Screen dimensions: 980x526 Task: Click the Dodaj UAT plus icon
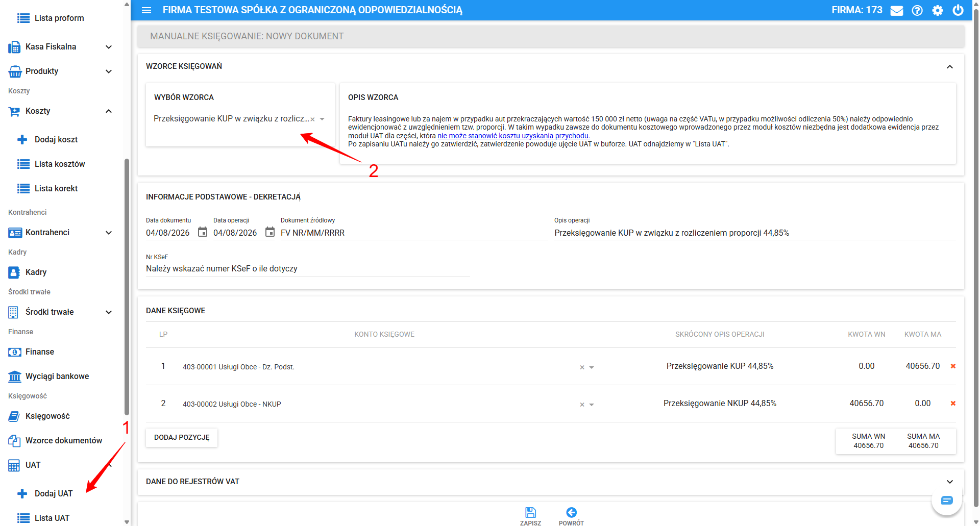tap(22, 494)
